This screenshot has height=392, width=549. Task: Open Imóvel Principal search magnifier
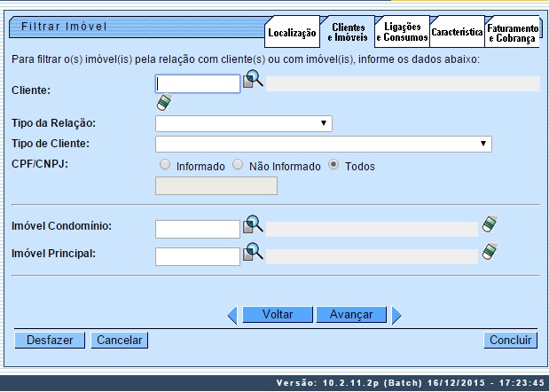[x=254, y=254]
